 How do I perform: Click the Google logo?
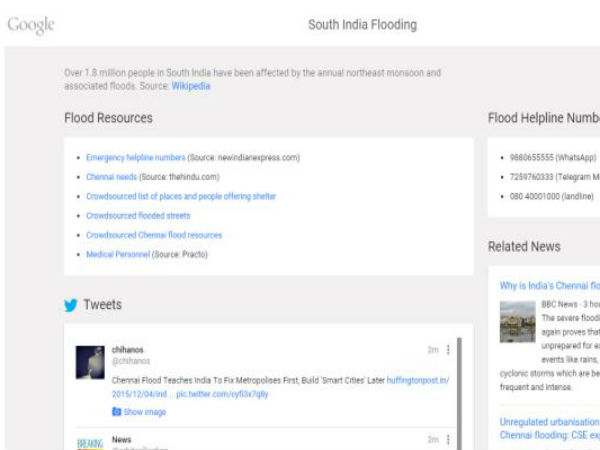tap(31, 25)
